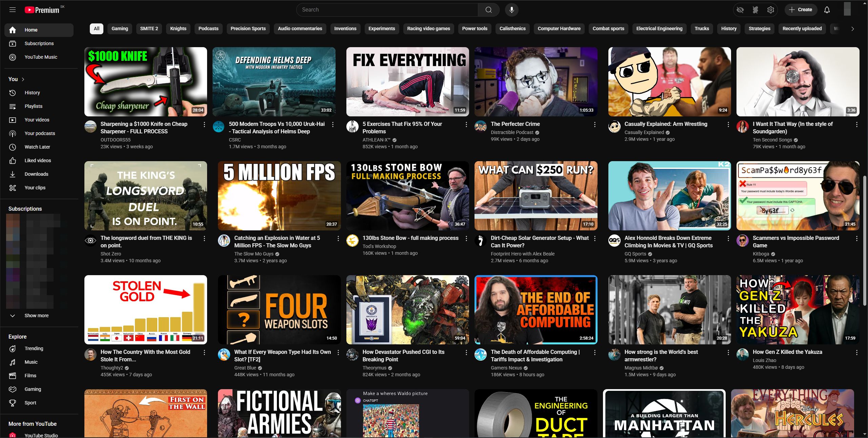Select the SMITE 2 chip
The width and height of the screenshot is (868, 438).
149,28
